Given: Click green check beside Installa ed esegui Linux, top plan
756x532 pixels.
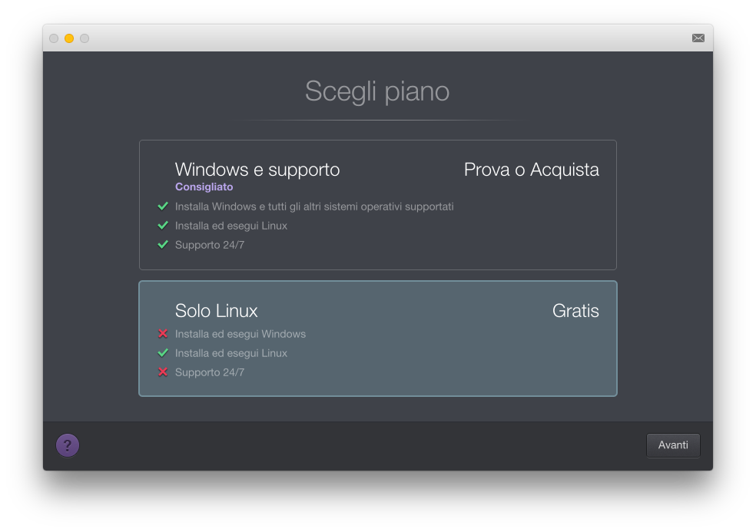Looking at the screenshot, I should 163,226.
